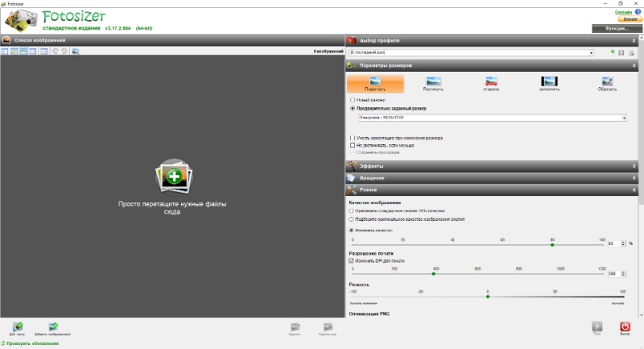The width and height of the screenshot is (644, 349).
Task: Click the save profile floppy icon
Action: click(621, 52)
